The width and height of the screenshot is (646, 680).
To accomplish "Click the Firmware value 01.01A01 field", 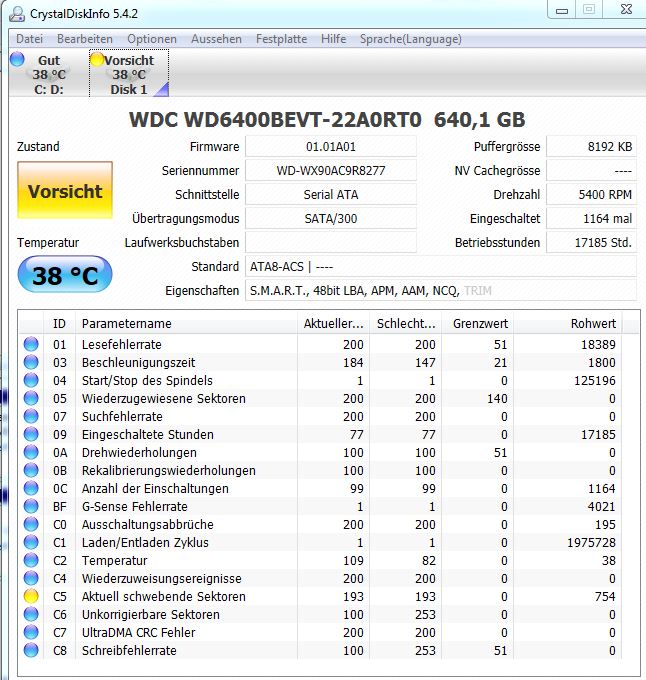I will point(331,147).
